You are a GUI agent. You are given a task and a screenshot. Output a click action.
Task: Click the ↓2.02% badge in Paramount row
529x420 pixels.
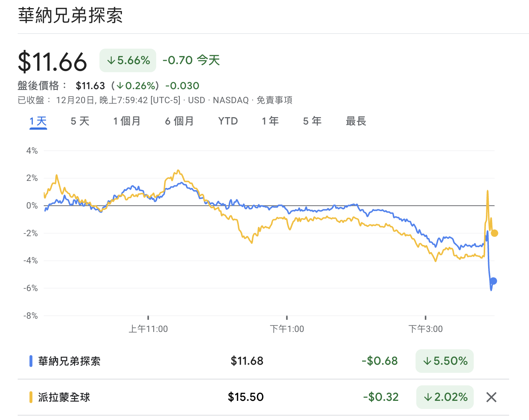click(x=445, y=397)
